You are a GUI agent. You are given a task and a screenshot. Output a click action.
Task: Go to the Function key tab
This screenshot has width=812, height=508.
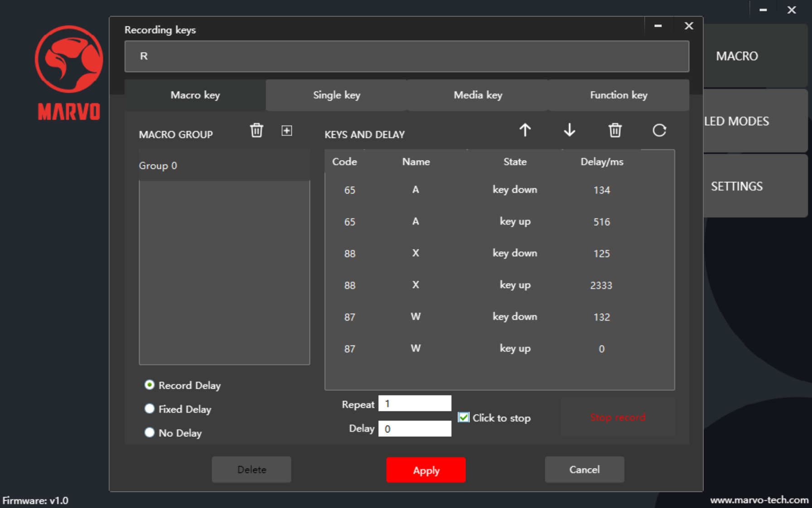[618, 95]
